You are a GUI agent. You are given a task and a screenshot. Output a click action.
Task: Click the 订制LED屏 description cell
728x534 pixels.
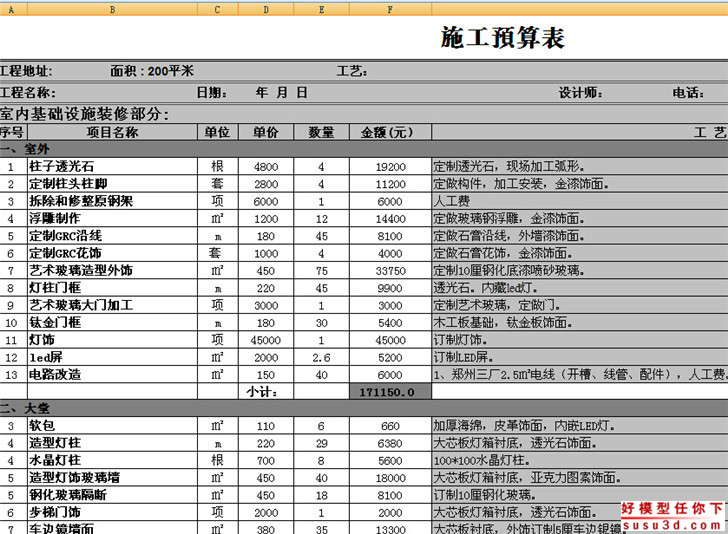580,357
